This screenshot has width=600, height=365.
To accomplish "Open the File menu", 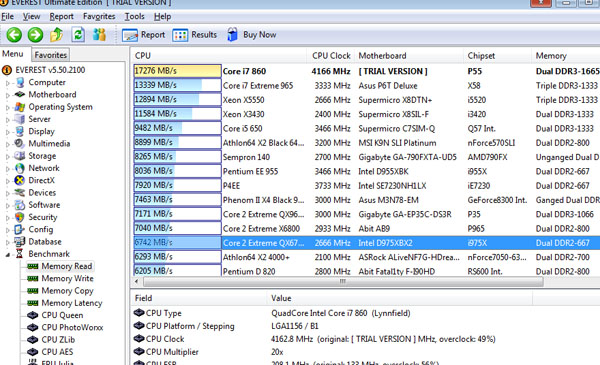I will (8, 16).
